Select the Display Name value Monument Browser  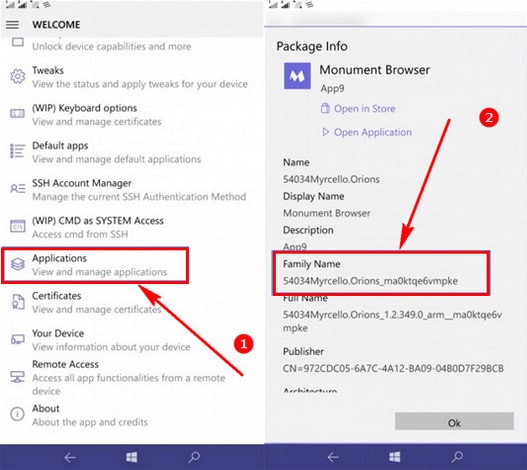click(327, 213)
